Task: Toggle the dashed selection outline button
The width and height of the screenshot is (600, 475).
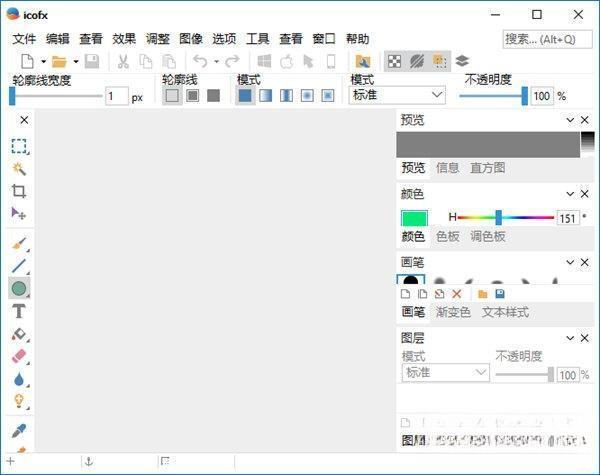Action: coord(440,61)
